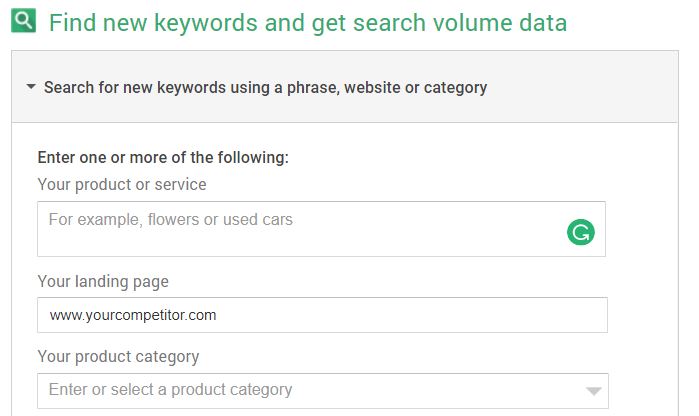Collapse the section using the triangle arrow
The image size is (699, 416).
[x=31, y=88]
